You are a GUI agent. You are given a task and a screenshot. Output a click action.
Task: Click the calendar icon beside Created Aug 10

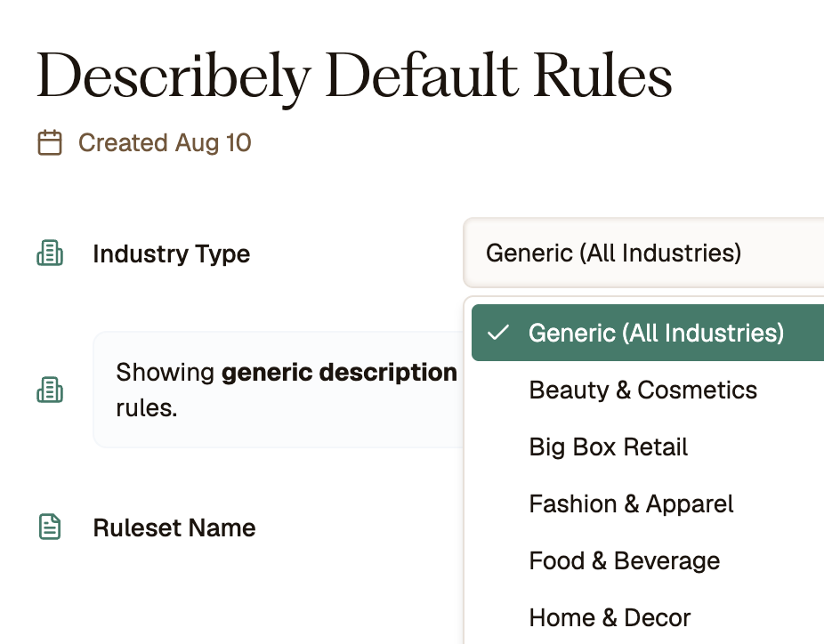tap(50, 142)
